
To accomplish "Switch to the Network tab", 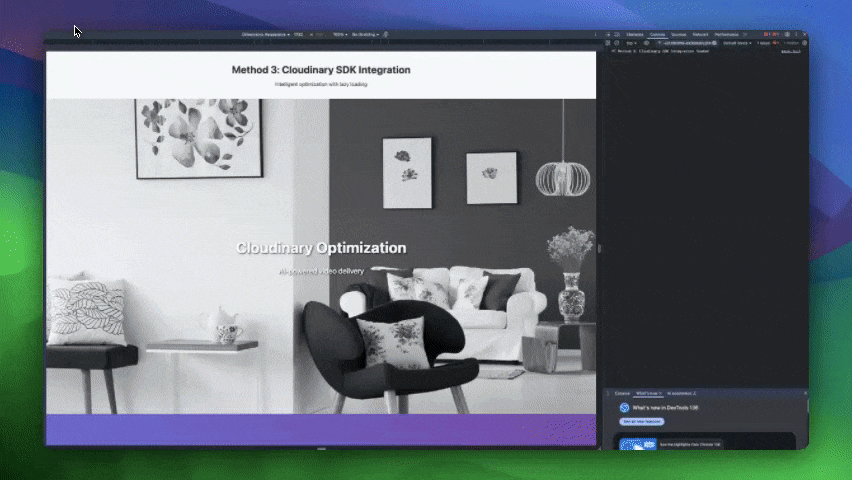I will pos(700,35).
